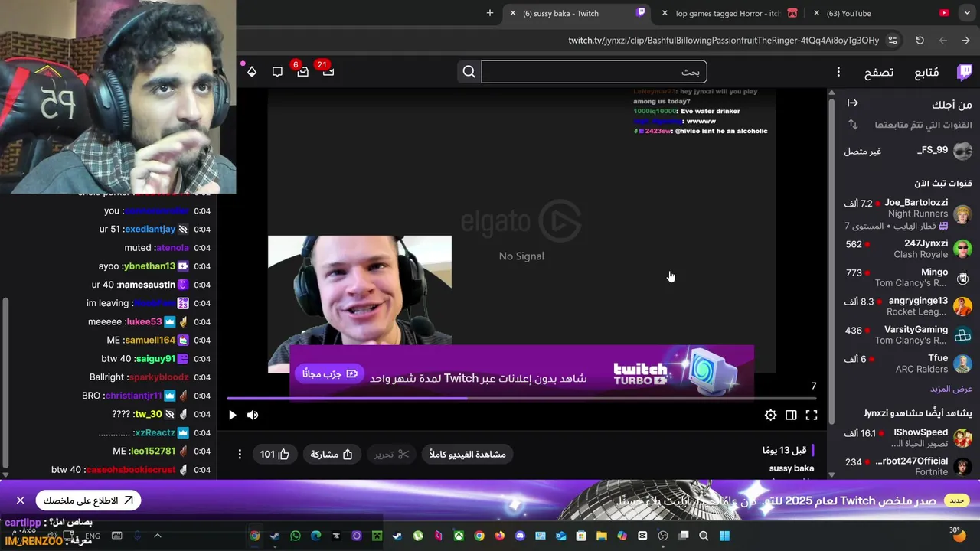The height and width of the screenshot is (551, 980).
Task: Expand system tray hidden icons chevron
Action: (158, 536)
